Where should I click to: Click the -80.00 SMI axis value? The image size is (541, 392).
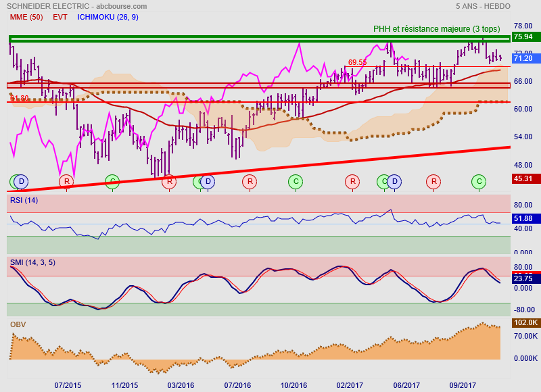[x=525, y=310]
